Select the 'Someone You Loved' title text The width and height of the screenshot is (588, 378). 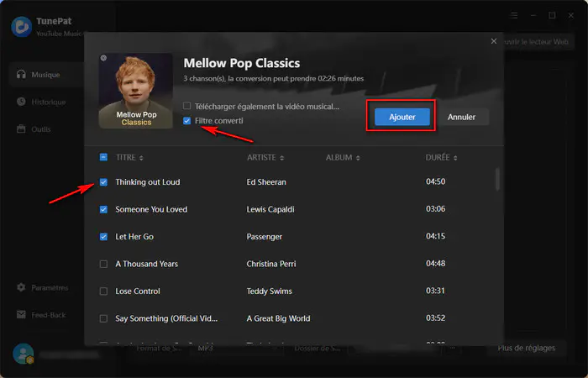pos(151,209)
